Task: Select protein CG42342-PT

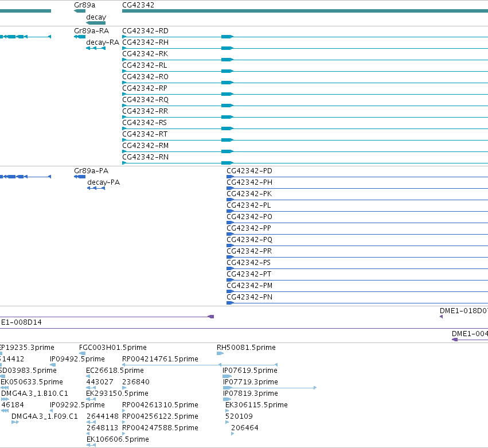Action: [249, 274]
